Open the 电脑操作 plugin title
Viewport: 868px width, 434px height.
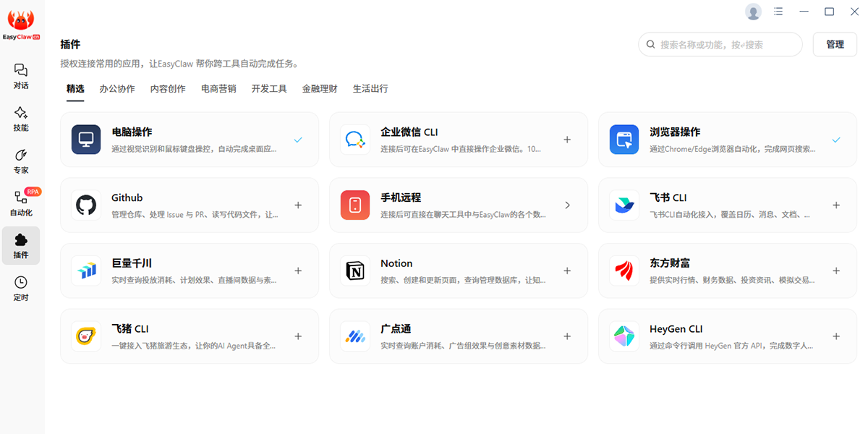click(x=132, y=132)
